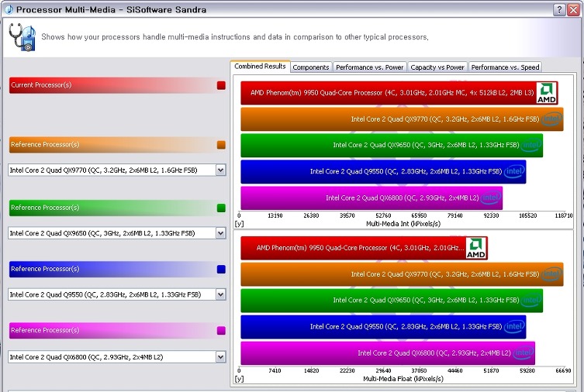Select the blue Q9550 Int result bar
Viewport: 584px width, 392px height.
point(383,171)
